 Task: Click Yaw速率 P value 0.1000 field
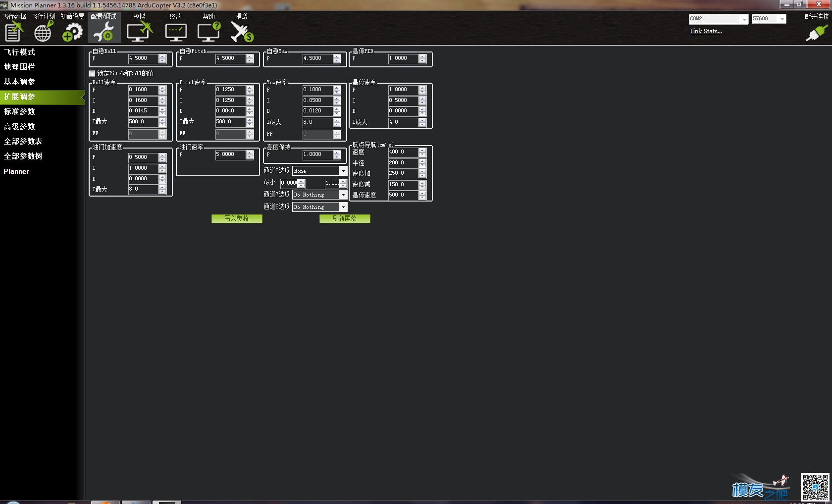pyautogui.click(x=317, y=90)
